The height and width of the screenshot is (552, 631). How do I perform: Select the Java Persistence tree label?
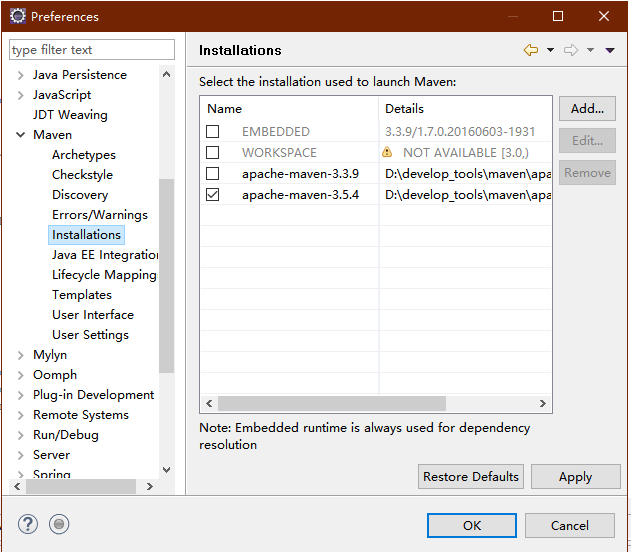80,75
